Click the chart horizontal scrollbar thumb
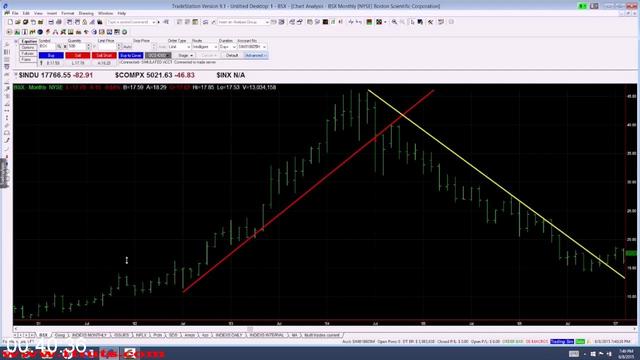 (249, 329)
